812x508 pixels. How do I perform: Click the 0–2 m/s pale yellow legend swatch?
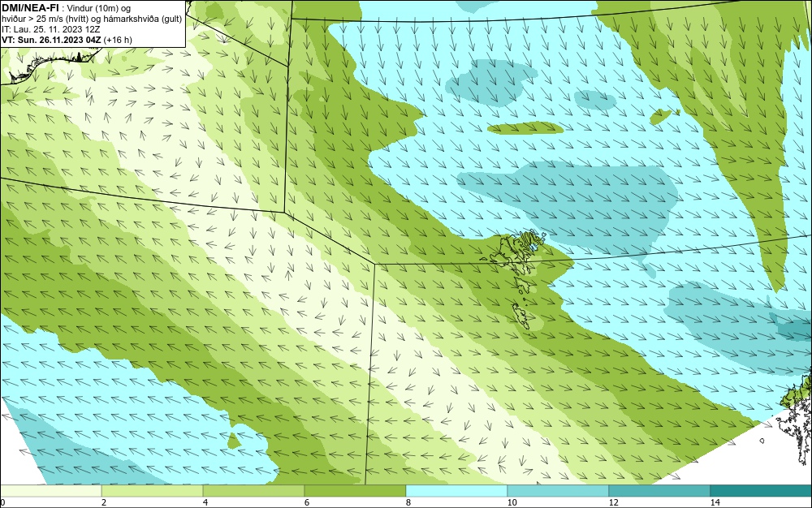pyautogui.click(x=50, y=491)
